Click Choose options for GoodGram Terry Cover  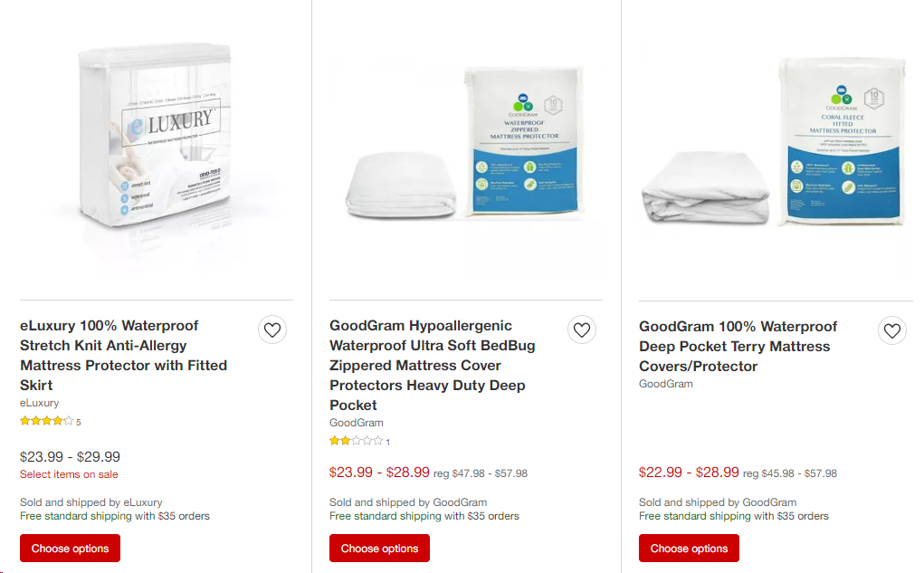click(x=689, y=549)
